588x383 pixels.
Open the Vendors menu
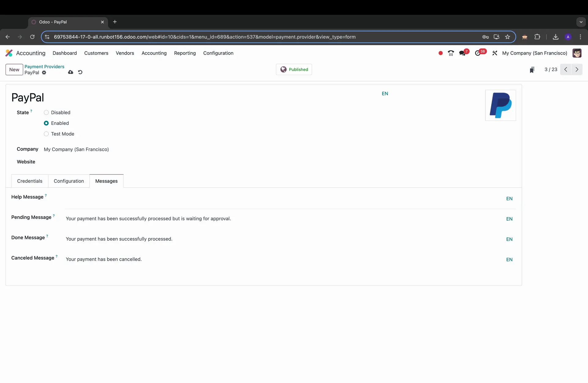[x=125, y=53]
